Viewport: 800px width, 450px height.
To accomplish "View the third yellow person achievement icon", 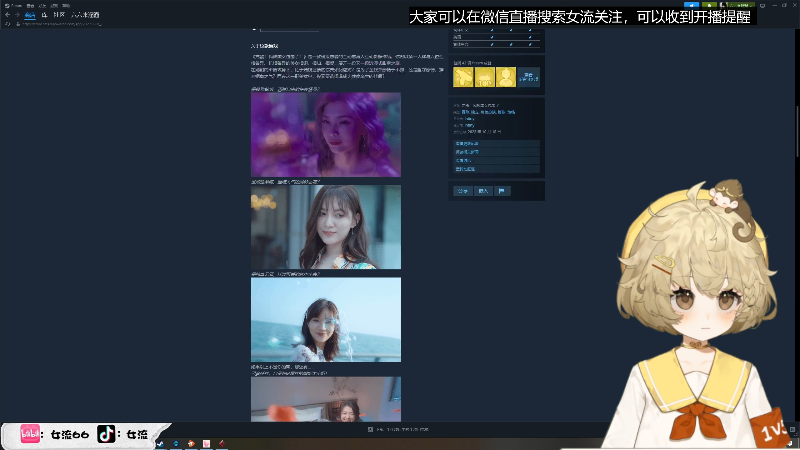I will point(506,77).
